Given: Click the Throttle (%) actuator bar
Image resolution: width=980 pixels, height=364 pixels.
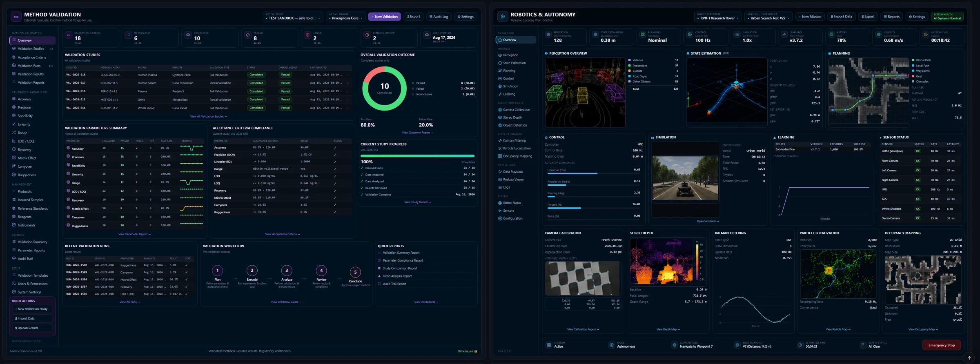Looking at the screenshot, I should [x=594, y=208].
